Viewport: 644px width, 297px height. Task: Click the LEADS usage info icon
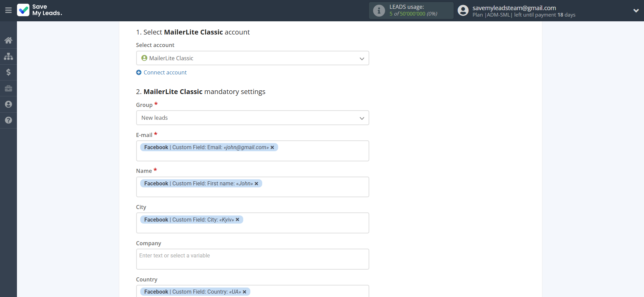(x=379, y=10)
